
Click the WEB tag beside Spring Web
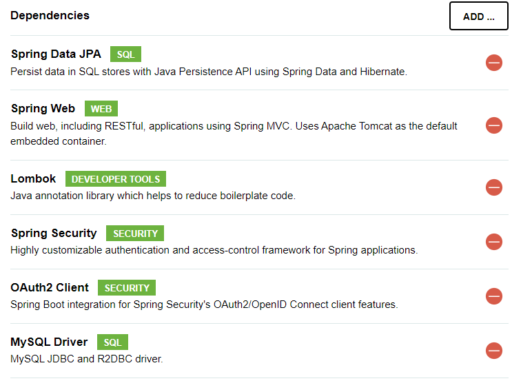(101, 109)
